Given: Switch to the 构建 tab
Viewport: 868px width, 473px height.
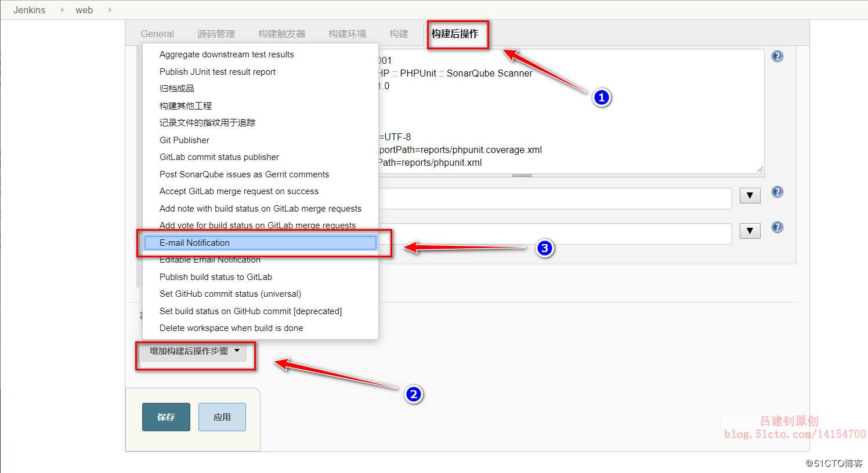Looking at the screenshot, I should (399, 34).
